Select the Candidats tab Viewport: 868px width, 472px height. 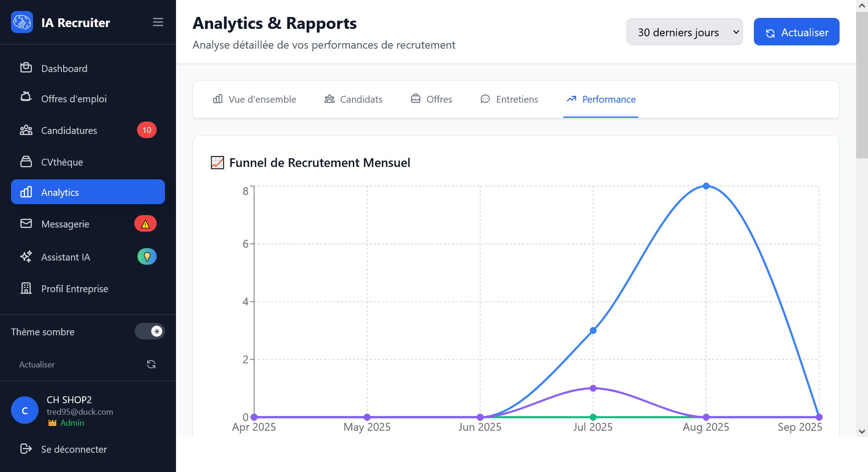(x=353, y=99)
